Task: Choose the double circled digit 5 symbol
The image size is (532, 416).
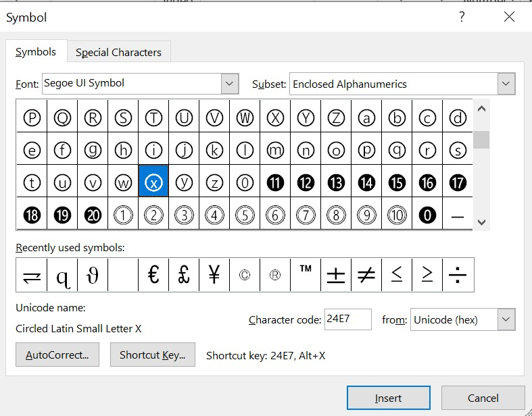Action: pyautogui.click(x=245, y=216)
